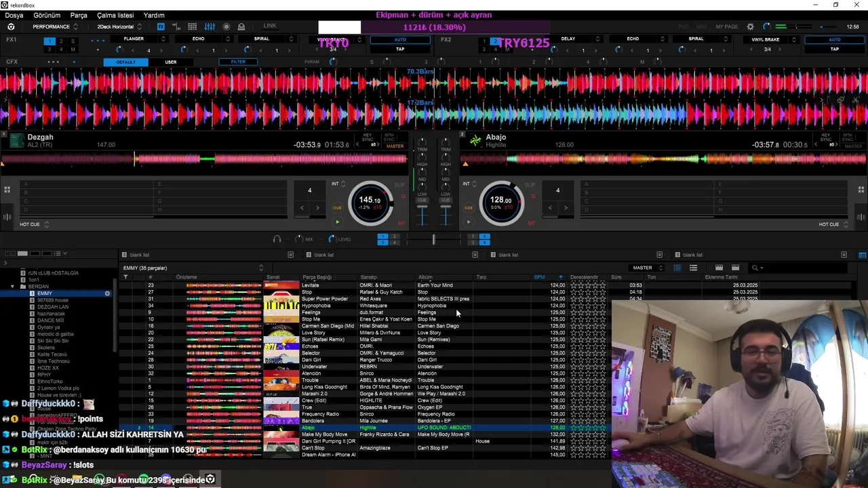Open the mixer panel sliders icon
The image size is (868, 488).
[210, 26]
